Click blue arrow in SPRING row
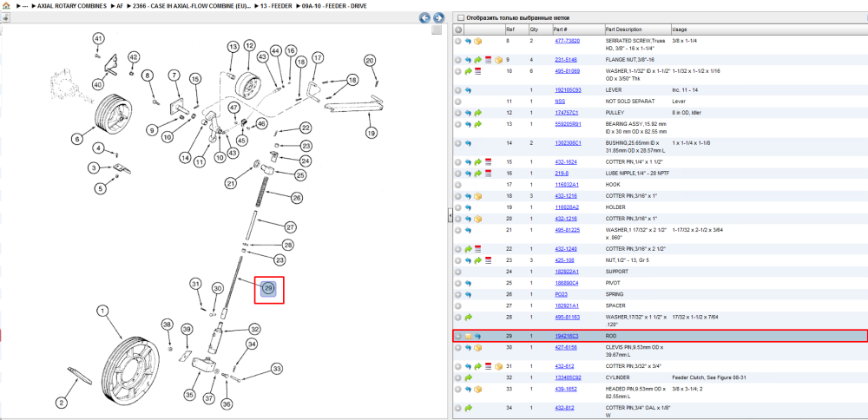This screenshot has width=868, height=420. pos(469,294)
